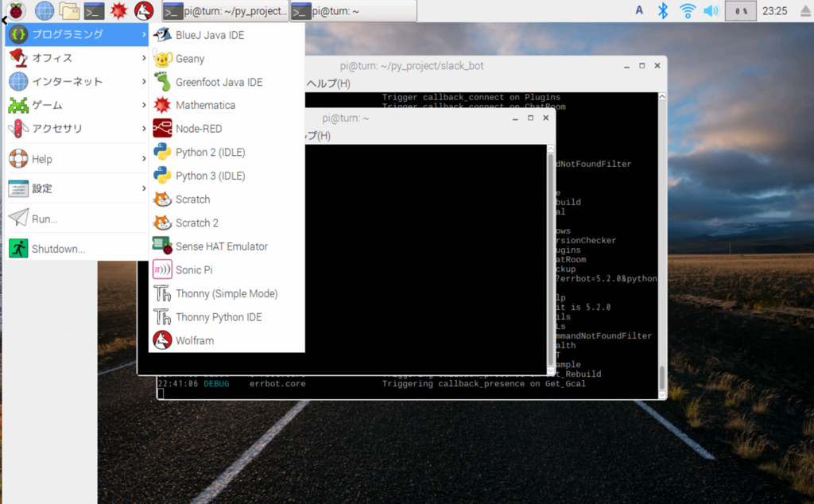Click the Python 2 (IDLE) snake icon
The height and width of the screenshot is (504, 814).
pyautogui.click(x=162, y=152)
